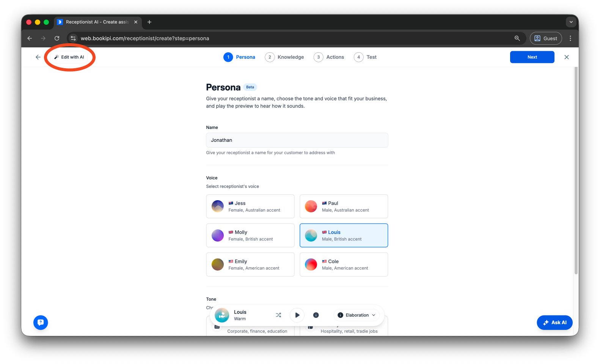Select the Paul Australian male voice
This screenshot has width=600, height=364.
[344, 207]
